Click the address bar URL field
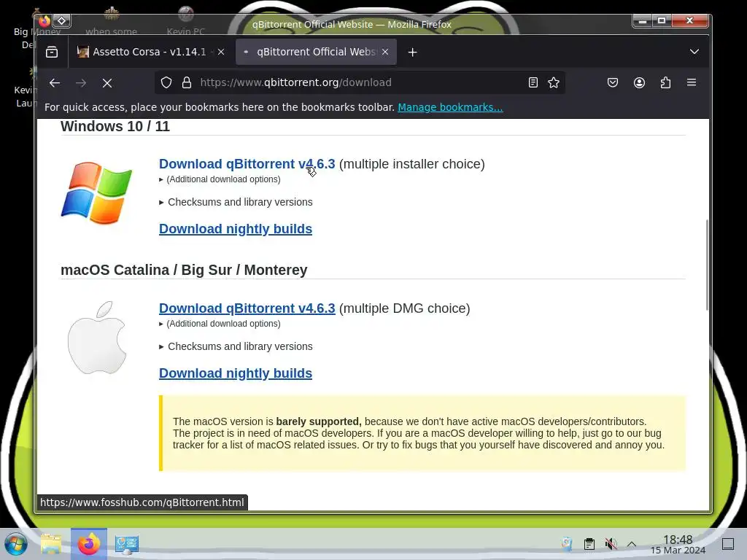The height and width of the screenshot is (560, 747). 360,82
